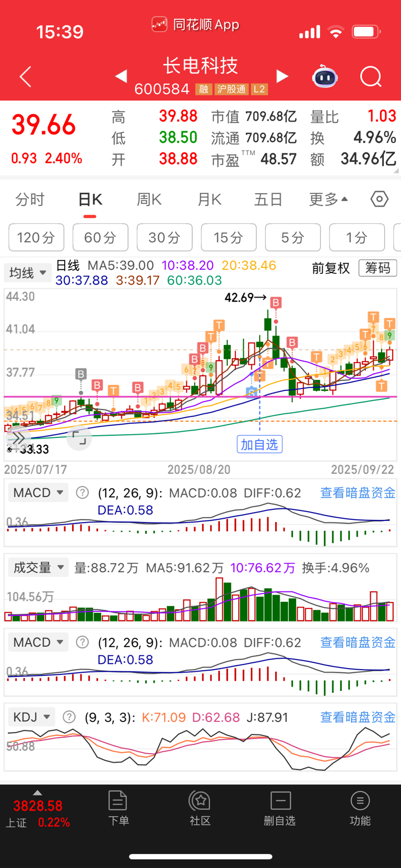Tap the 沪股通 badge
Viewport: 401px width, 868px height.
(231, 89)
